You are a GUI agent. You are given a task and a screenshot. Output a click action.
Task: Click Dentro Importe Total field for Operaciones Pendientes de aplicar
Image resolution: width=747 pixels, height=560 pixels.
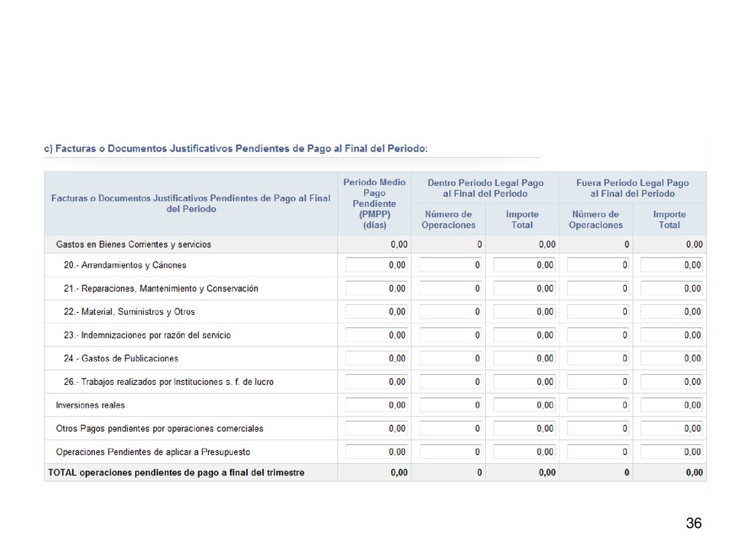525,451
